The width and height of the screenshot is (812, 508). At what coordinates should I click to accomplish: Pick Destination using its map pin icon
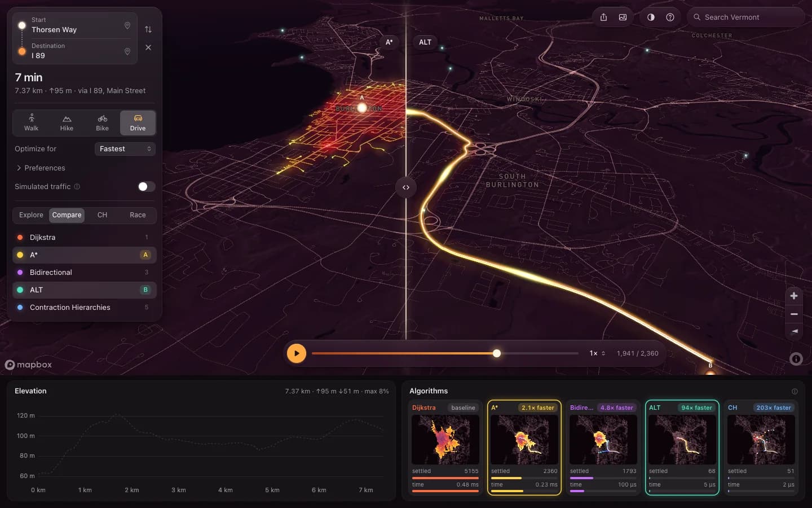pyautogui.click(x=127, y=51)
